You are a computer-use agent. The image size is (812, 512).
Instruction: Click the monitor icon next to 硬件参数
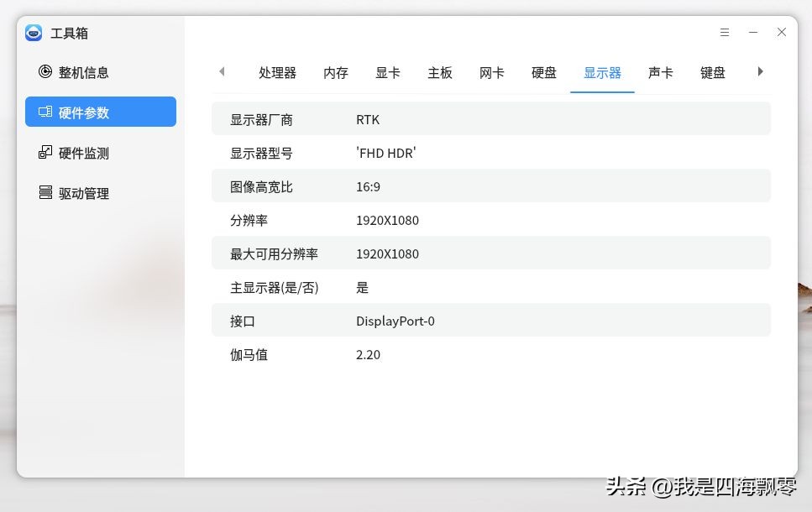pos(45,112)
